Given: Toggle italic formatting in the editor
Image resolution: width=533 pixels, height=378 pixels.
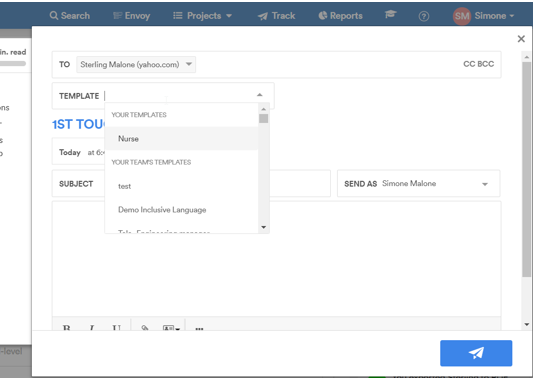Looking at the screenshot, I should point(92,328).
